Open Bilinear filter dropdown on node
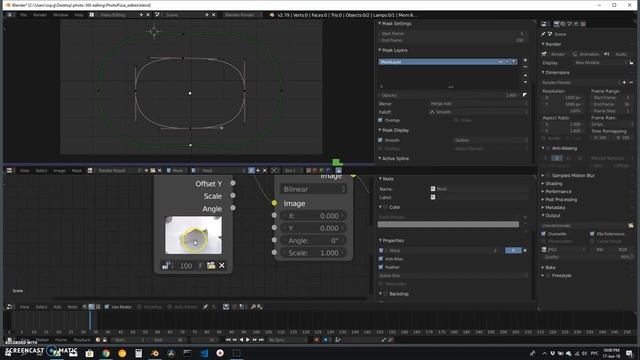This screenshot has height=360, width=640. [314, 189]
